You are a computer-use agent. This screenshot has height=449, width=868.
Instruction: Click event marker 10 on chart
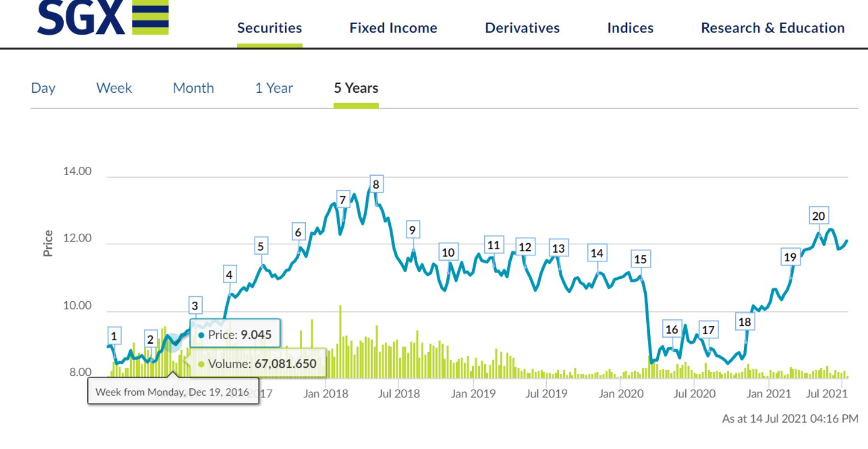coord(449,252)
